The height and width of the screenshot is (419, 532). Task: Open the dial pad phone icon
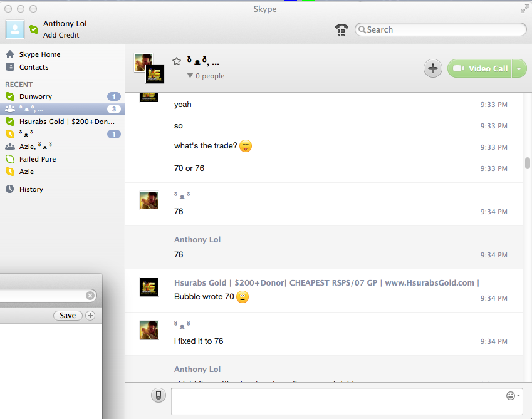point(342,29)
